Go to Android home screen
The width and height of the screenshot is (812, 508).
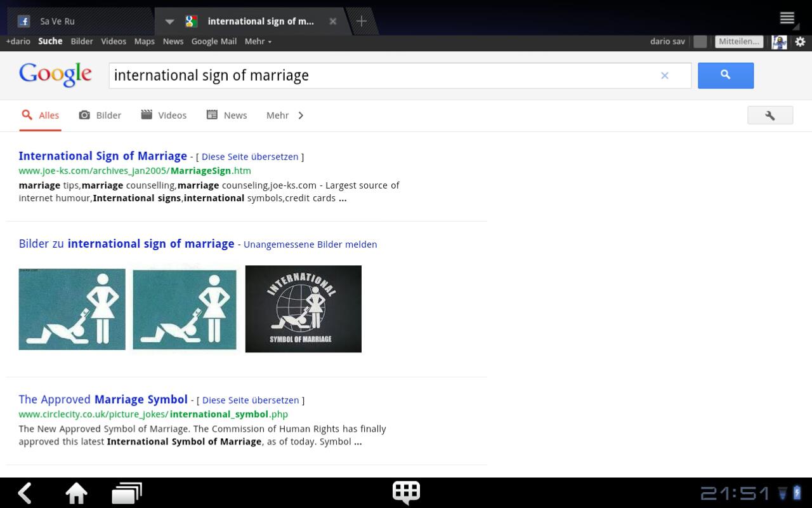pyautogui.click(x=76, y=493)
